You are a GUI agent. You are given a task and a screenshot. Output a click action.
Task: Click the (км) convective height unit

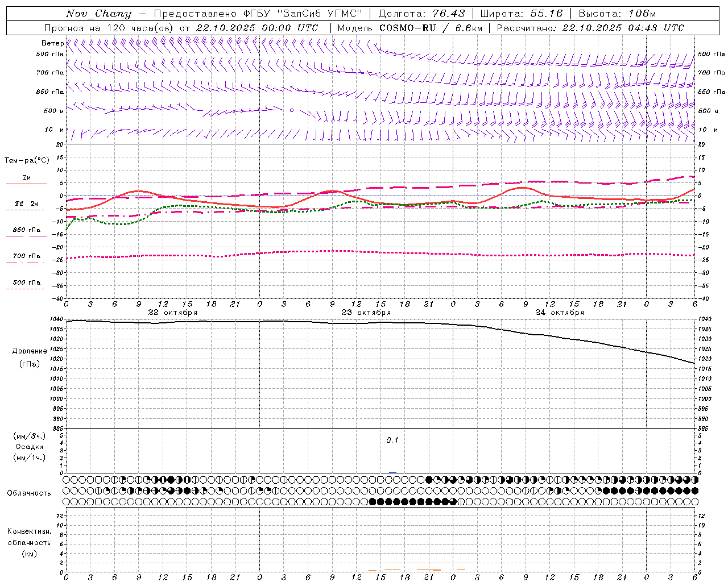tap(29, 554)
